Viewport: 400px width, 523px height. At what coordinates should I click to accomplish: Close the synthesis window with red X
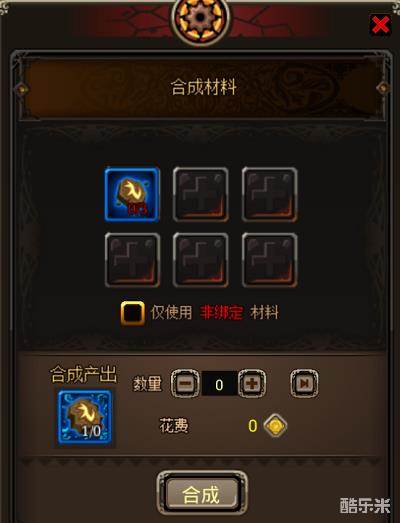click(x=380, y=24)
